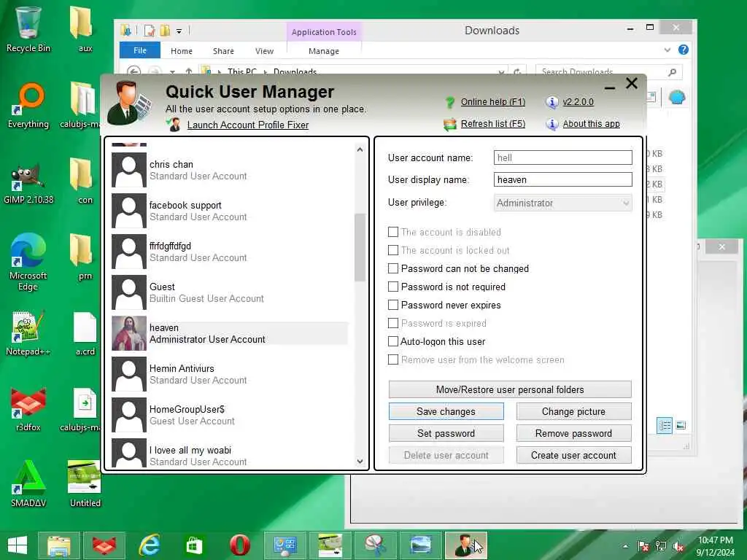Image resolution: width=747 pixels, height=560 pixels.
Task: Click Save changes button
Action: pyautogui.click(x=446, y=411)
